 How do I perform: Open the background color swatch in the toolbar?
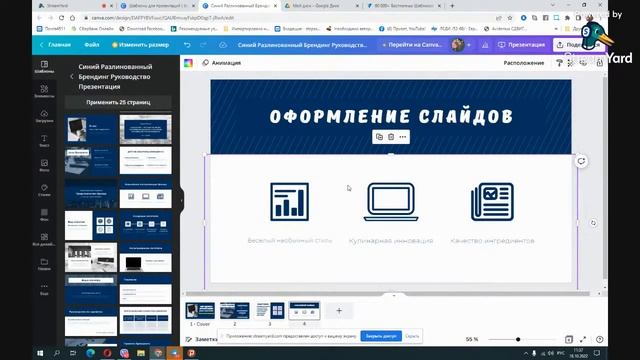tap(188, 63)
